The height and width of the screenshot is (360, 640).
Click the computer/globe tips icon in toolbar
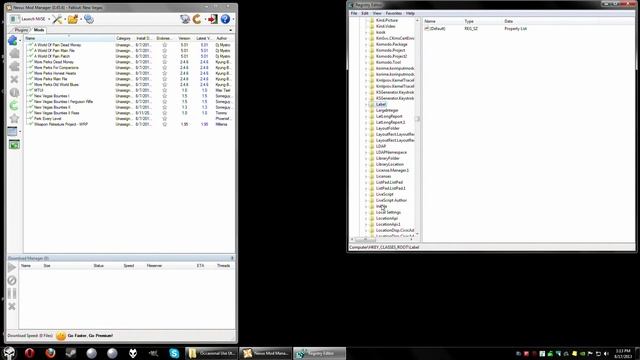(x=185, y=19)
